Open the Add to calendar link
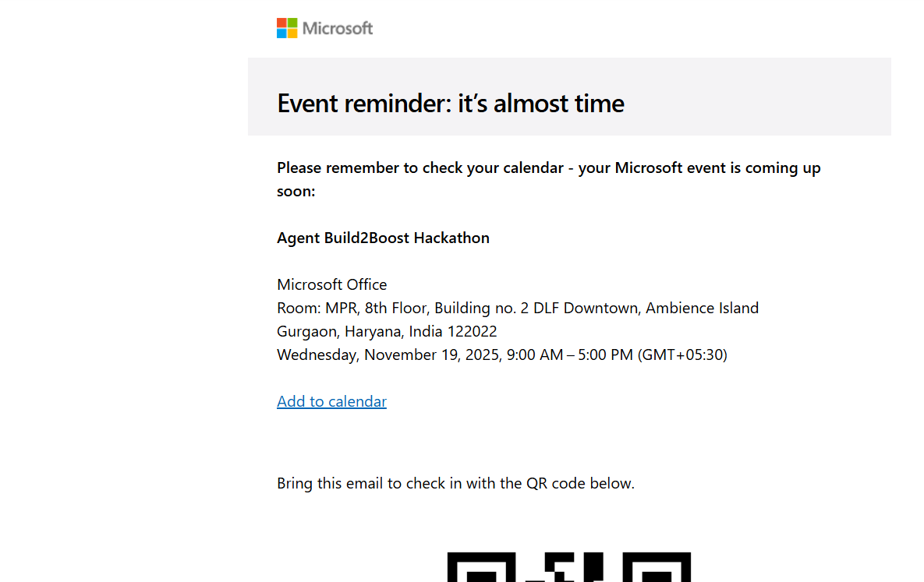This screenshot has height=582, width=924. [331, 401]
